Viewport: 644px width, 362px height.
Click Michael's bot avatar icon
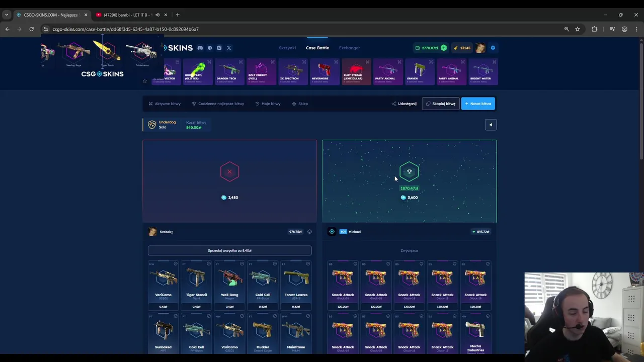332,232
